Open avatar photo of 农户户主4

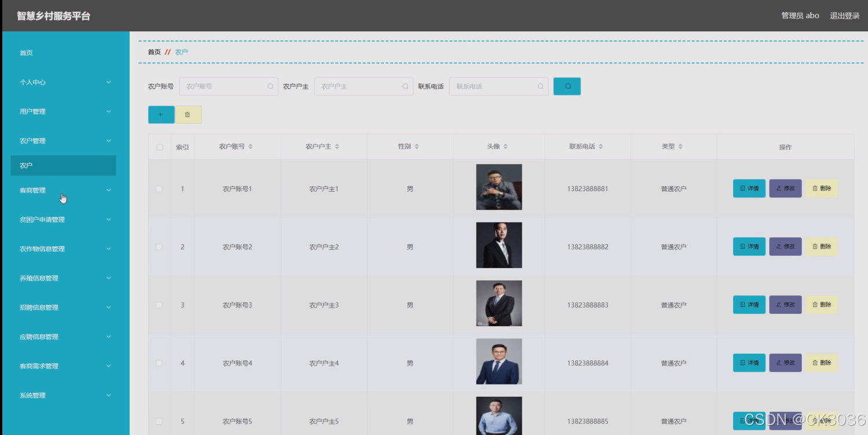coord(499,361)
